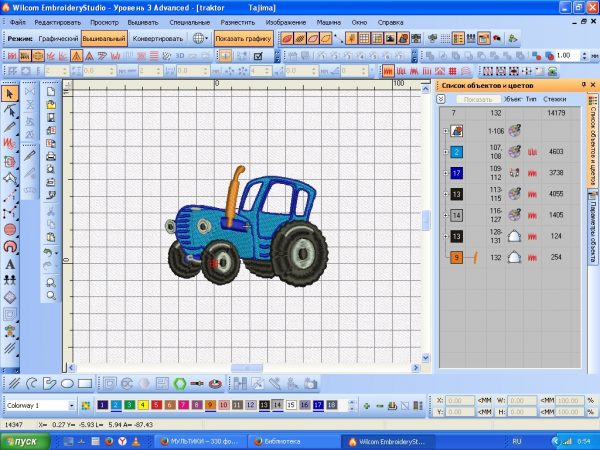Switch to Графический mode

(x=58, y=38)
